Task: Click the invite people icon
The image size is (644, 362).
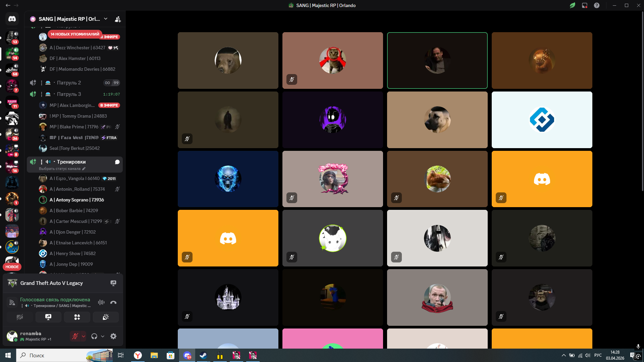Action: [x=118, y=19]
